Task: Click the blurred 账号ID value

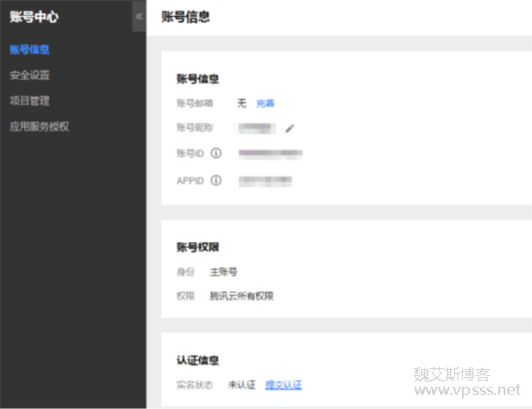Action: click(270, 153)
